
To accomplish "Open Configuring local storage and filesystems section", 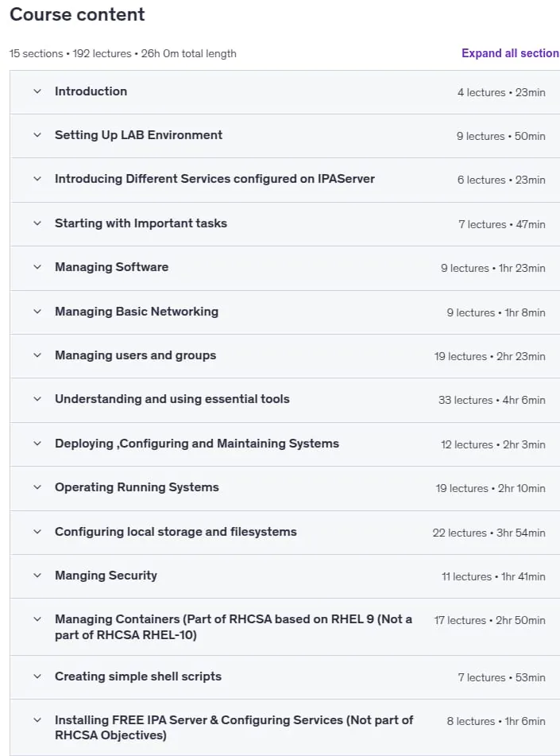I will pyautogui.click(x=176, y=532).
